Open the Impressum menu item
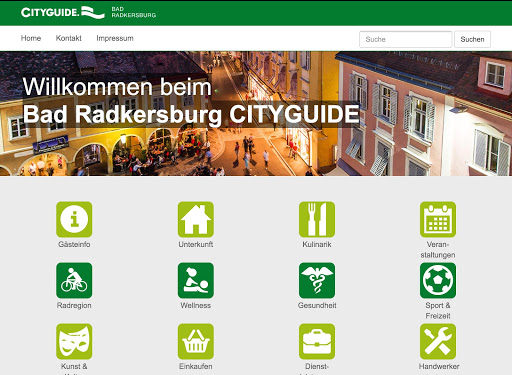This screenshot has height=375, width=512. (115, 38)
